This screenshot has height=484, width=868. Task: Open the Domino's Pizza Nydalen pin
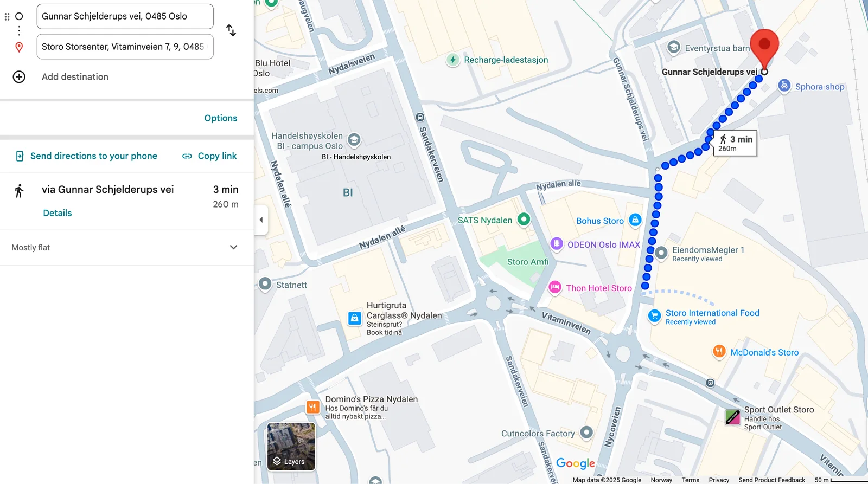tap(313, 407)
